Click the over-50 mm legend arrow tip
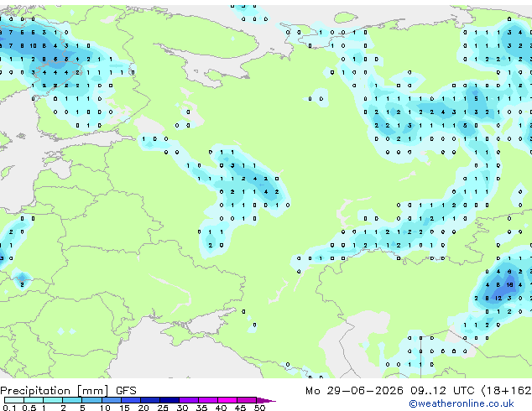This screenshot has width=532, height=411. pyautogui.click(x=266, y=400)
